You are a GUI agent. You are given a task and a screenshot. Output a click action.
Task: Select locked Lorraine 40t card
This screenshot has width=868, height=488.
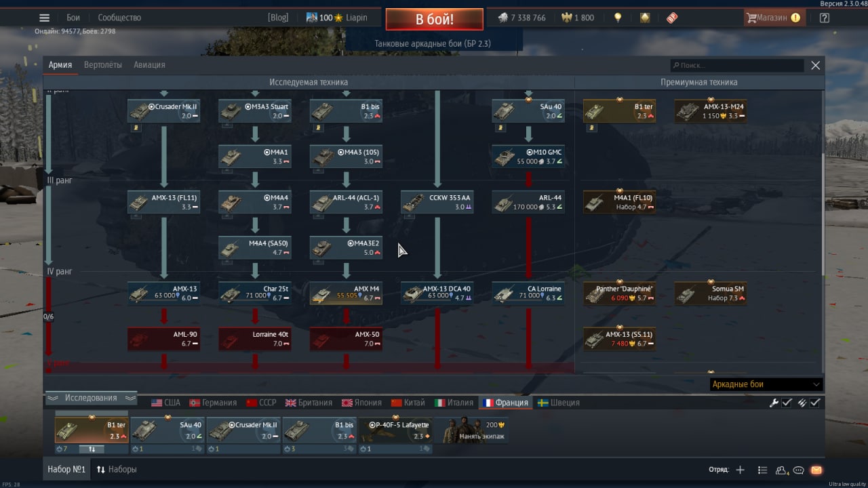coord(254,339)
